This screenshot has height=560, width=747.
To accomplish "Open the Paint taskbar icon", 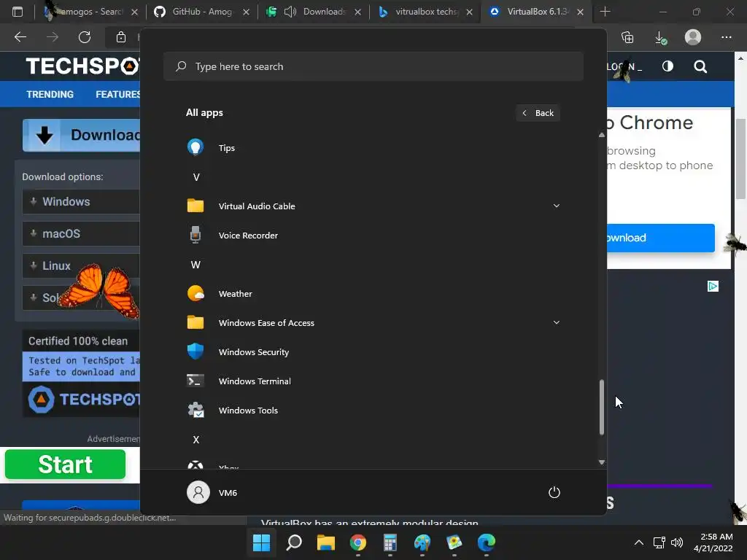I will click(x=422, y=542).
